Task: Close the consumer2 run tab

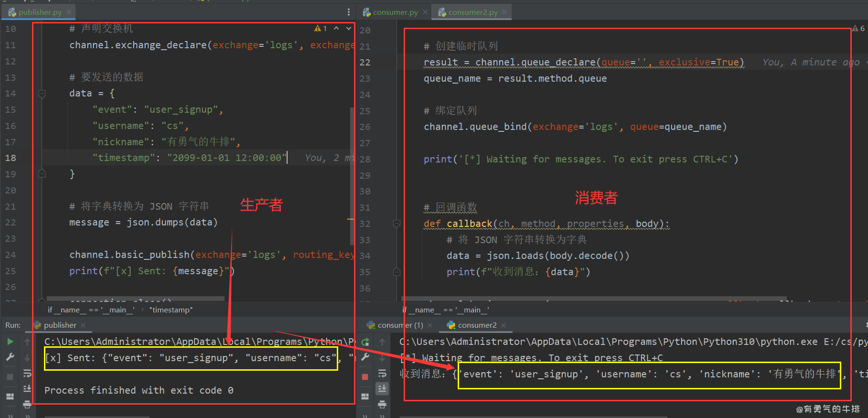Action: [504, 325]
